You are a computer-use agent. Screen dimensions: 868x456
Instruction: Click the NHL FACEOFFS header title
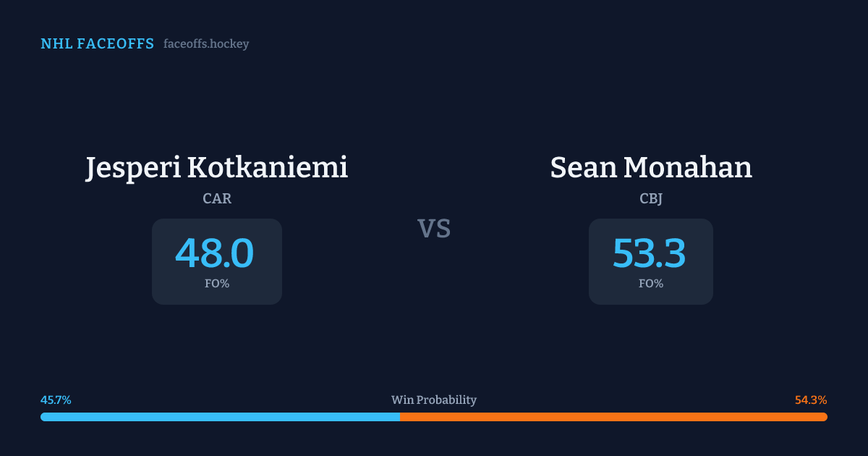click(97, 44)
